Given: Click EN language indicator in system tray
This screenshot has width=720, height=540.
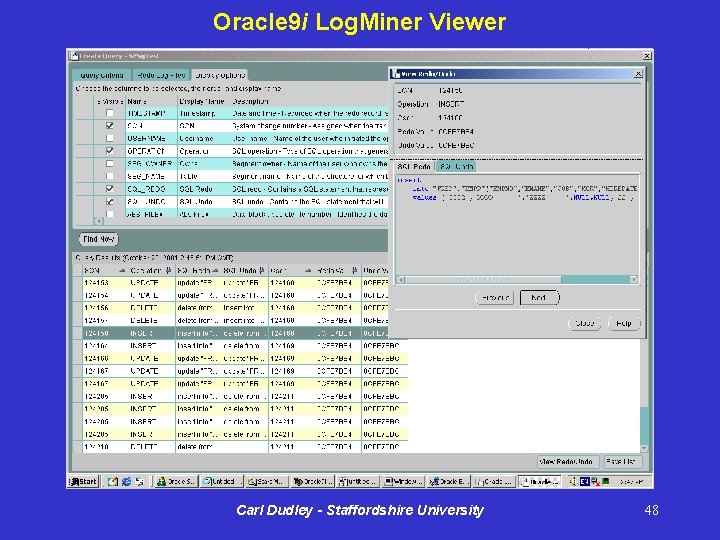Looking at the screenshot, I should pos(584,481).
